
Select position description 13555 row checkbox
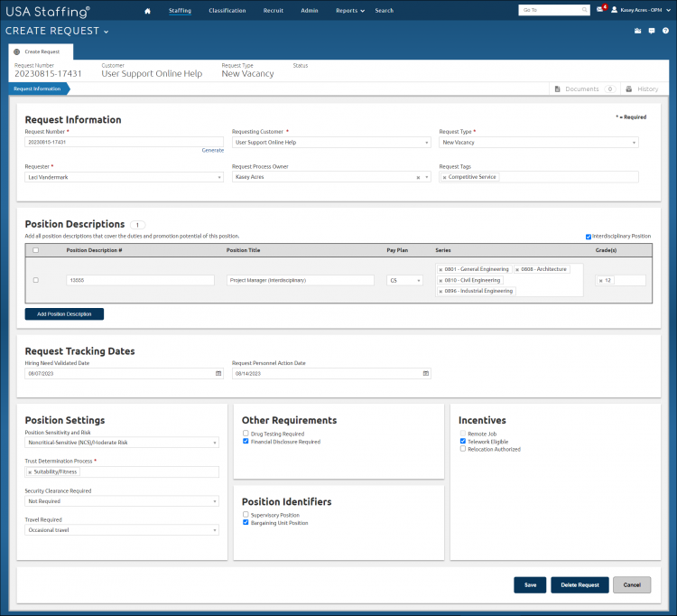point(36,280)
